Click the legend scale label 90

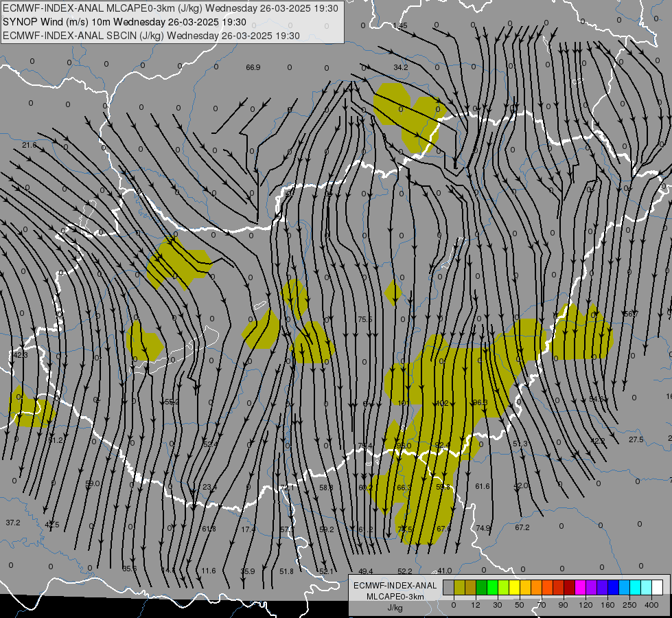point(563,605)
